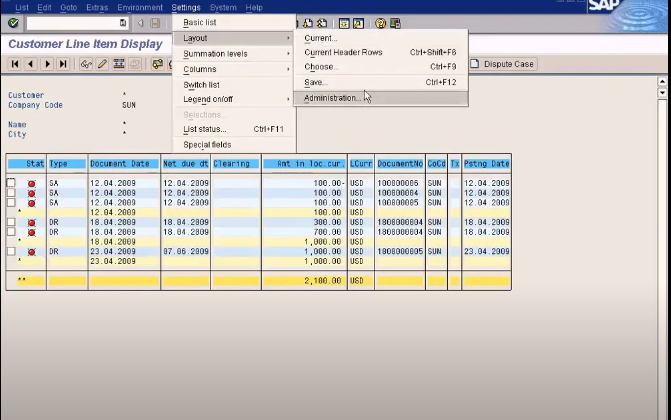671x420 pixels.
Task: Select List status menu entry
Action: (234, 129)
